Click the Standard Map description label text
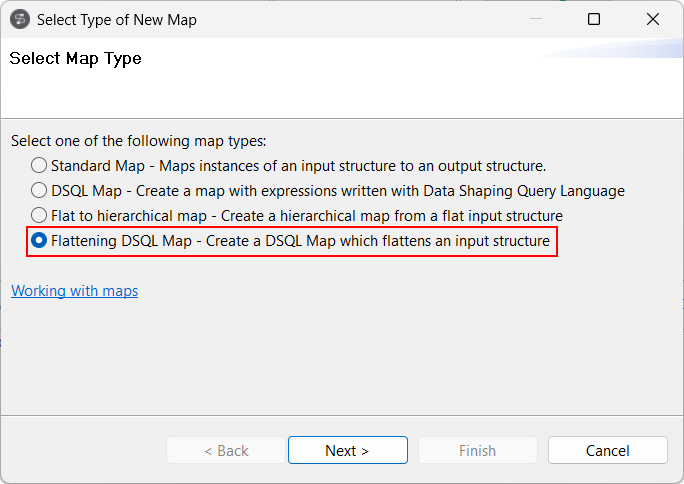 [298, 166]
